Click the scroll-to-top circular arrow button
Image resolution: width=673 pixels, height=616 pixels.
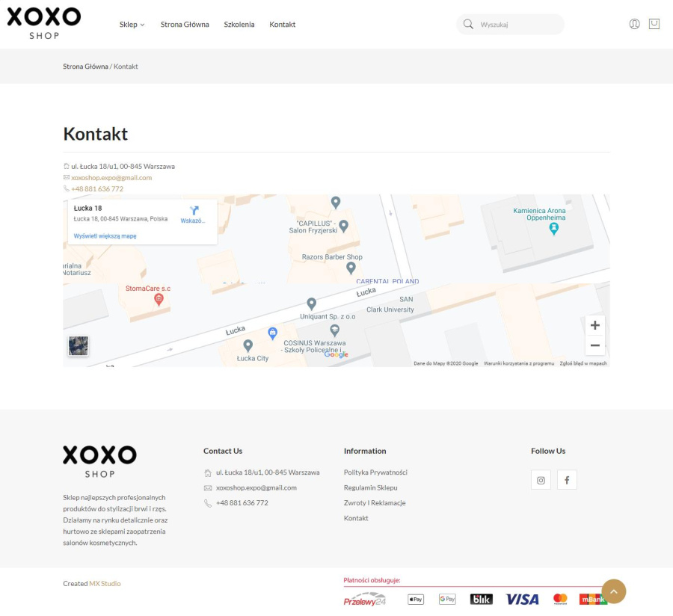(613, 591)
